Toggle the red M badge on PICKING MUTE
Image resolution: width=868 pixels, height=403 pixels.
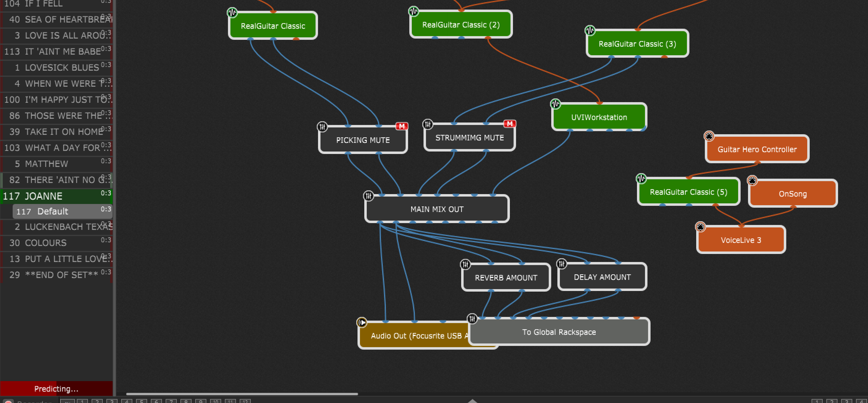coord(402,126)
